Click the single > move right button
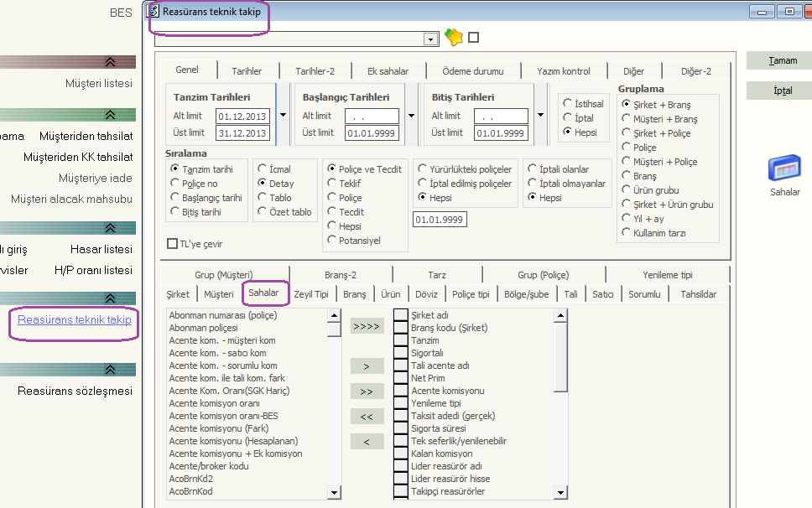Screen dimensions: 812x508 [x=367, y=366]
